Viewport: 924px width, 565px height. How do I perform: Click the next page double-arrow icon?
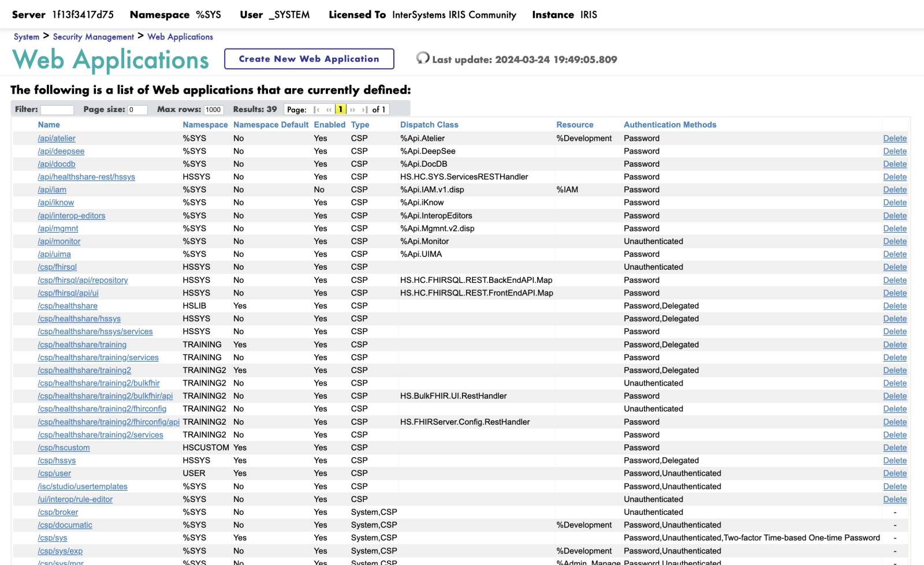pos(352,110)
